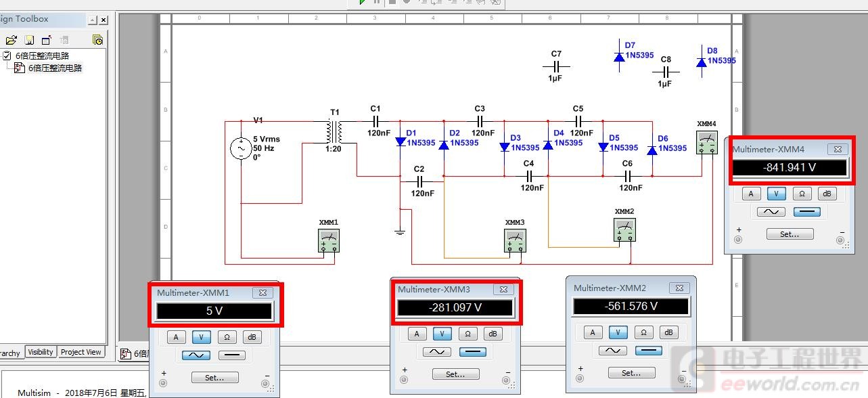Set XMM1 multimeter to ammeter (A)
Screen dimensions: 868x398
click(176, 336)
